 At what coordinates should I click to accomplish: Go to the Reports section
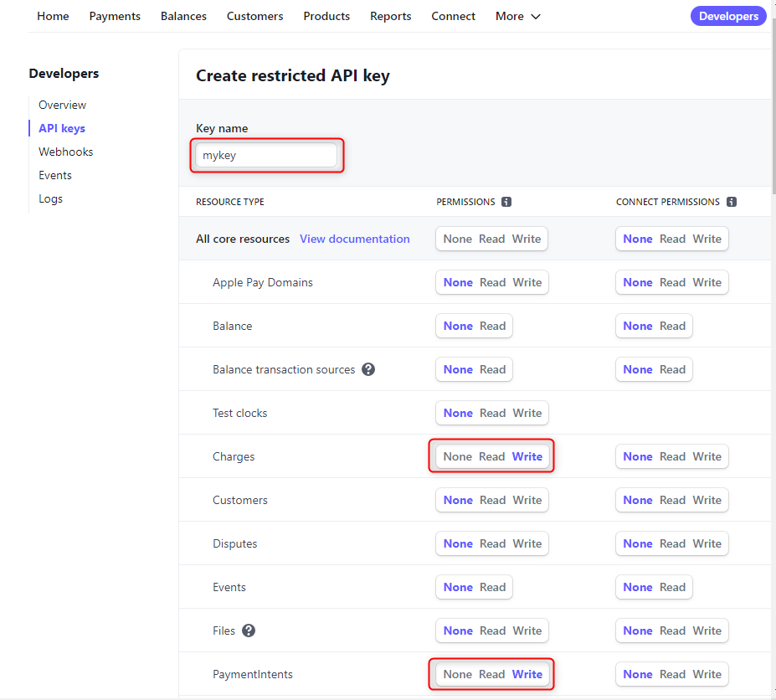tap(390, 16)
